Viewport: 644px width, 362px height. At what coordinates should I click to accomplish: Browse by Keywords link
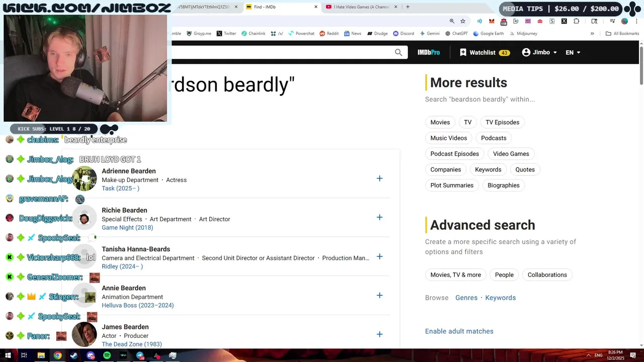pyautogui.click(x=501, y=298)
